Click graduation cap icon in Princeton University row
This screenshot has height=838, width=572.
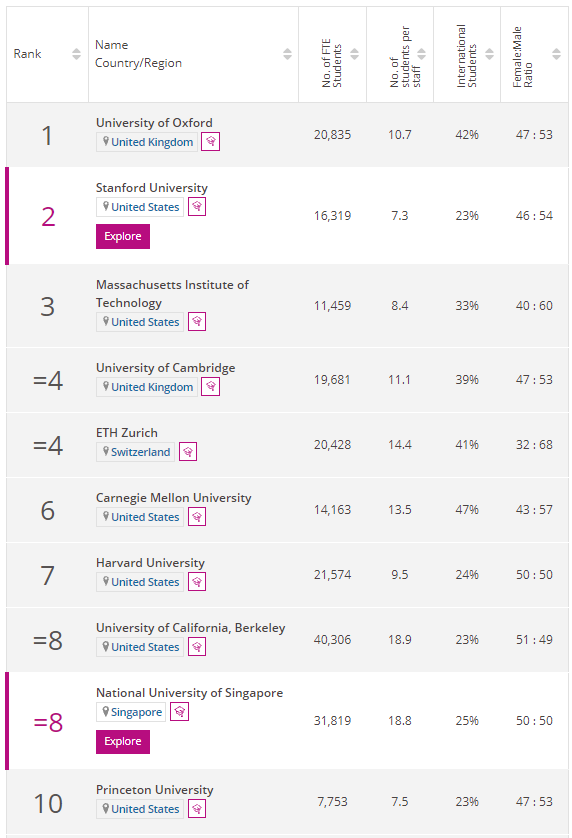coord(197,809)
